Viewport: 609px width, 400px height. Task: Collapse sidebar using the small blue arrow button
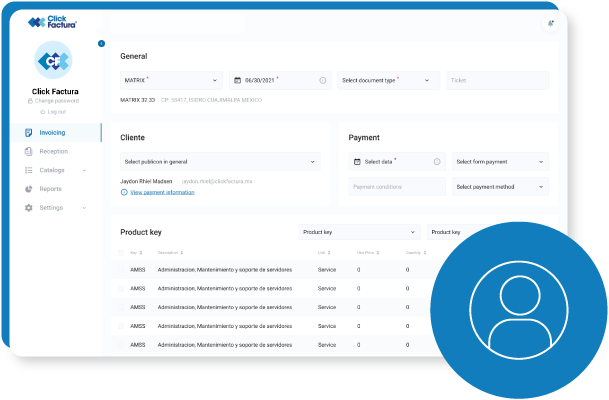pyautogui.click(x=101, y=43)
